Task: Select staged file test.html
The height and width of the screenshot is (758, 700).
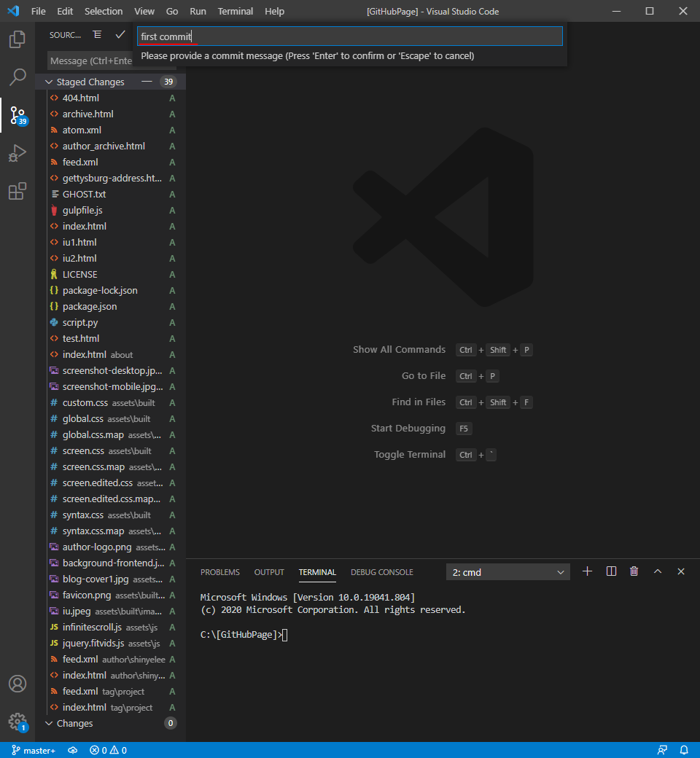Action: (x=80, y=338)
